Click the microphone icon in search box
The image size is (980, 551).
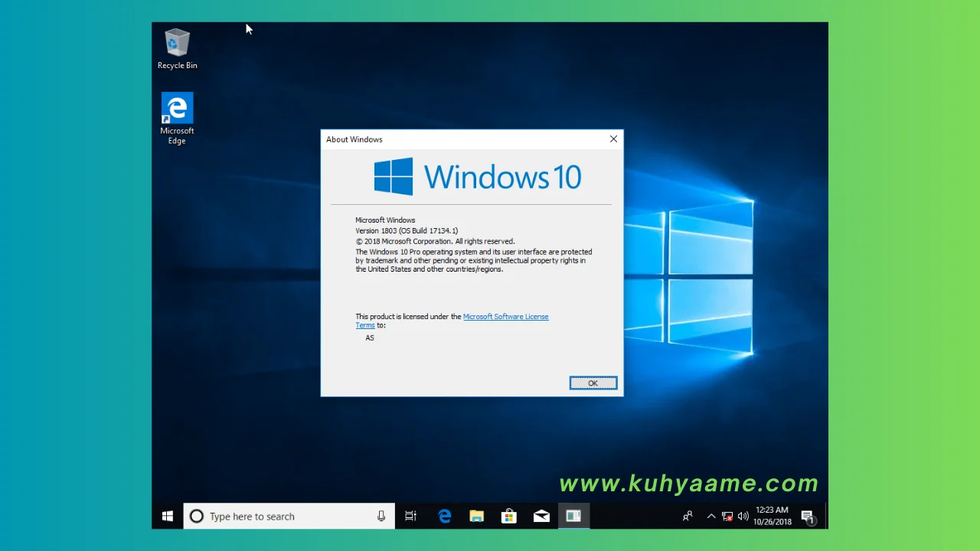381,517
